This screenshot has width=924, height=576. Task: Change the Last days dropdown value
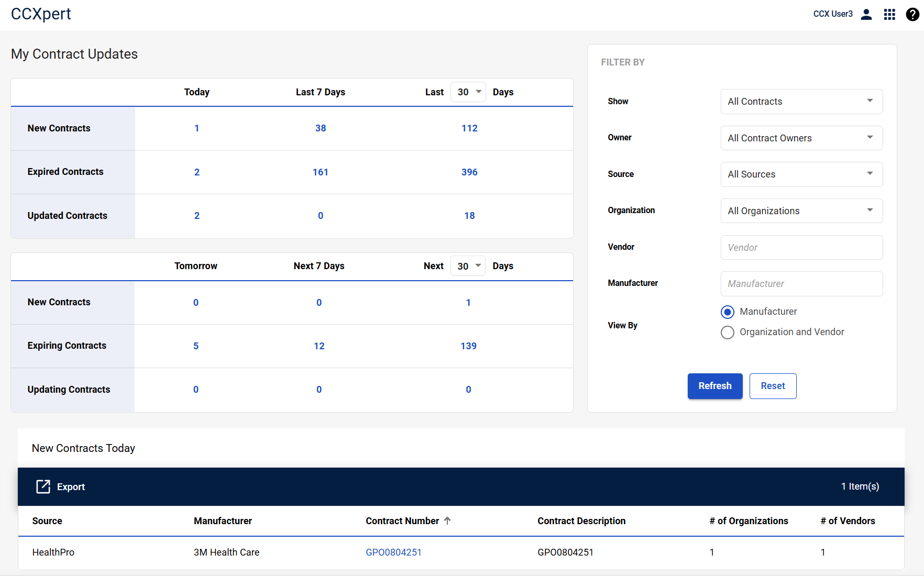pyautogui.click(x=468, y=92)
